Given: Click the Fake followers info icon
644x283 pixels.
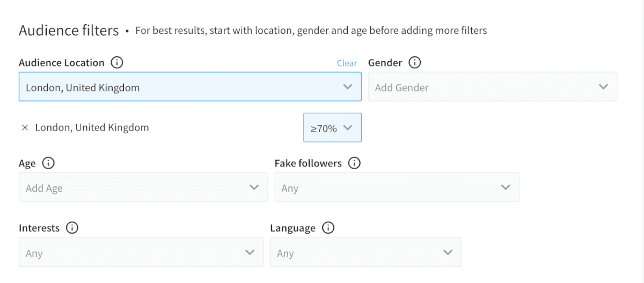Looking at the screenshot, I should 354,163.
